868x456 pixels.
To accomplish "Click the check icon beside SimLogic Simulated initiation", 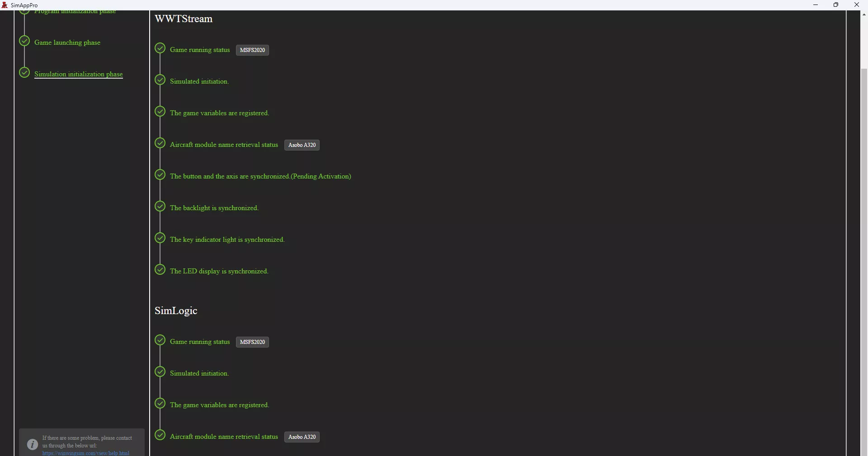I will point(160,372).
